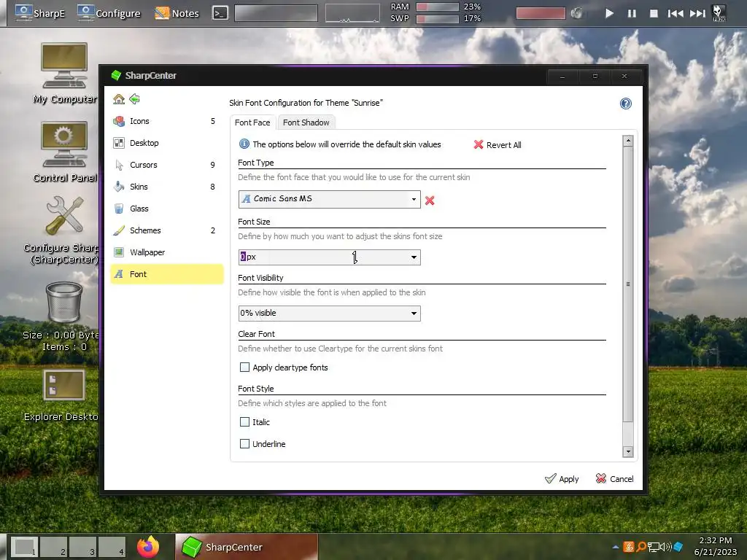Go to SharpCenter home icon
This screenshot has height=560, width=747.
(119, 99)
